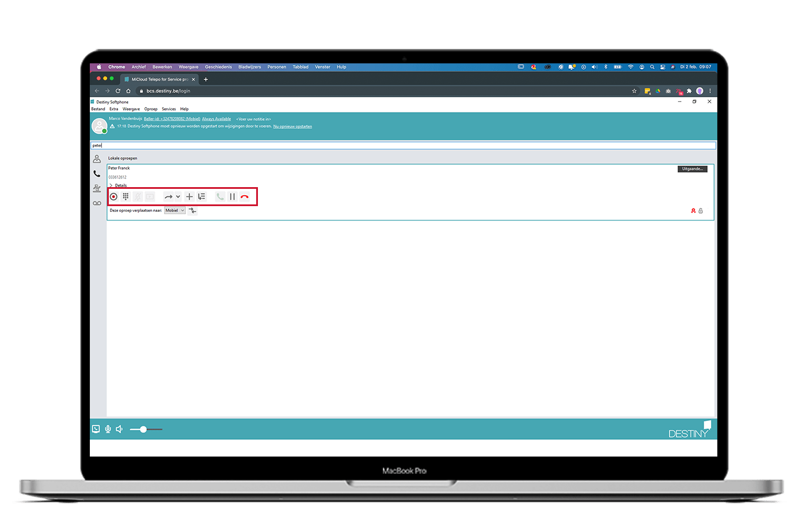
Task: Open the Help menu in Softphone
Action: (x=184, y=109)
